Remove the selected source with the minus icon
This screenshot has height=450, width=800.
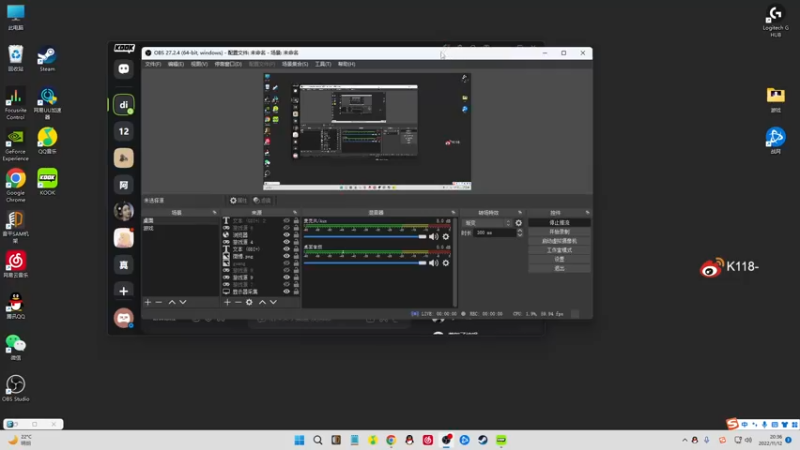click(x=238, y=302)
